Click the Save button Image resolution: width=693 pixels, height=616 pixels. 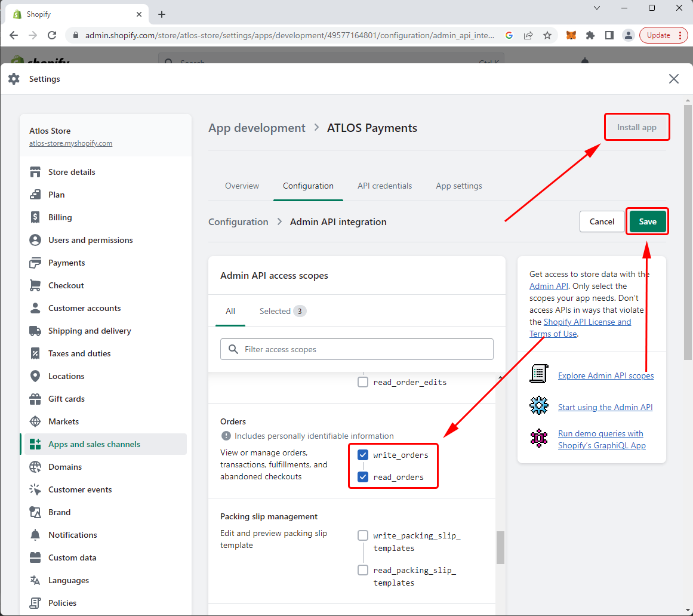pyautogui.click(x=648, y=221)
